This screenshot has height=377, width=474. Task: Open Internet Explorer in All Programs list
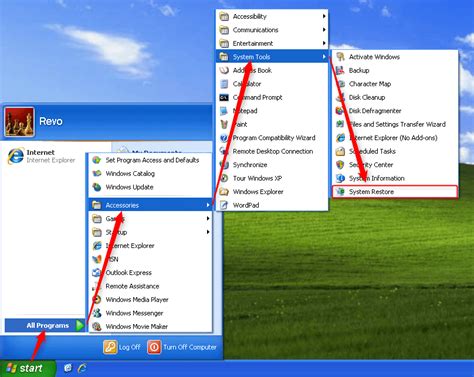(150, 246)
